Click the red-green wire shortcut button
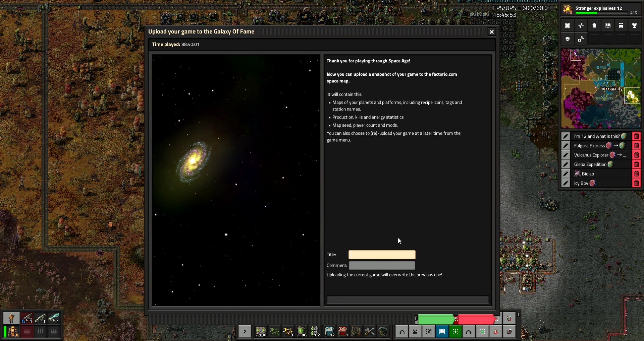Image resolution: width=644 pixels, height=341 pixels. click(x=509, y=318)
